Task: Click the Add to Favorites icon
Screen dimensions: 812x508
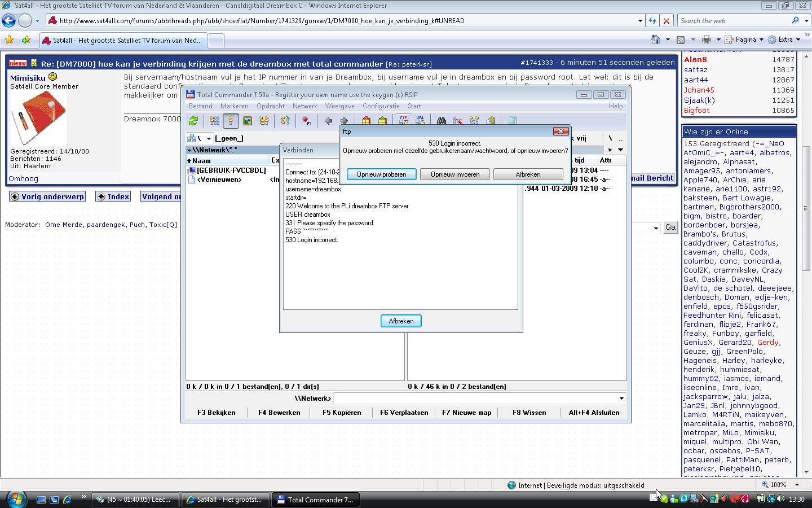Action: (26, 40)
